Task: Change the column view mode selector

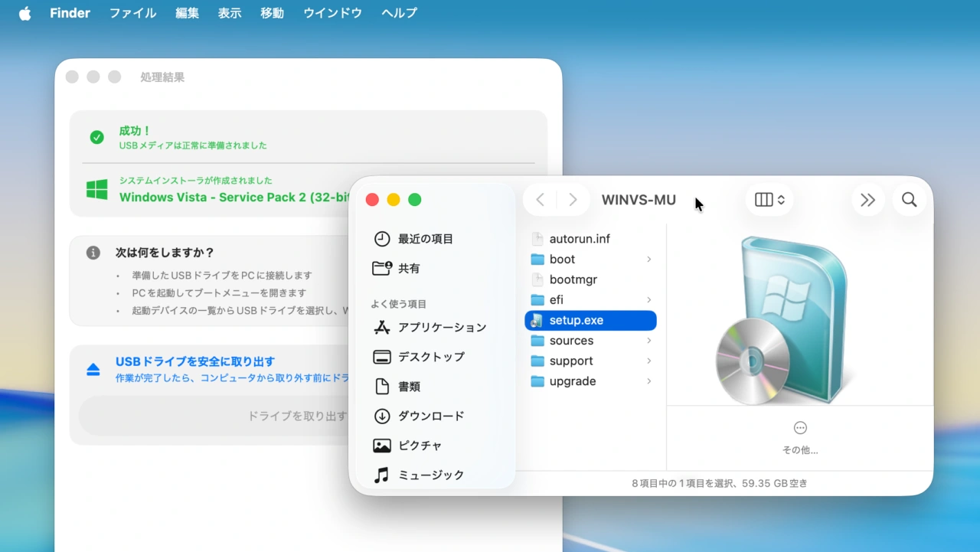Action: [x=769, y=200]
